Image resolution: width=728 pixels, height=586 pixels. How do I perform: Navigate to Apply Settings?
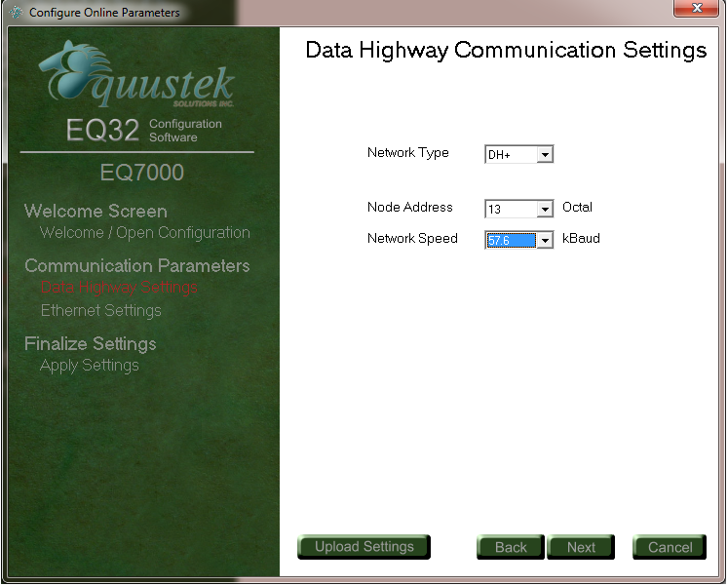pos(89,366)
